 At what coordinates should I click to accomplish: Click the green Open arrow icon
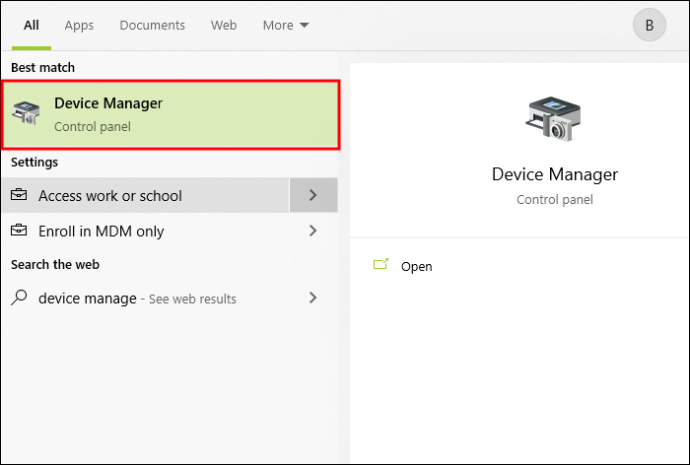tap(381, 264)
